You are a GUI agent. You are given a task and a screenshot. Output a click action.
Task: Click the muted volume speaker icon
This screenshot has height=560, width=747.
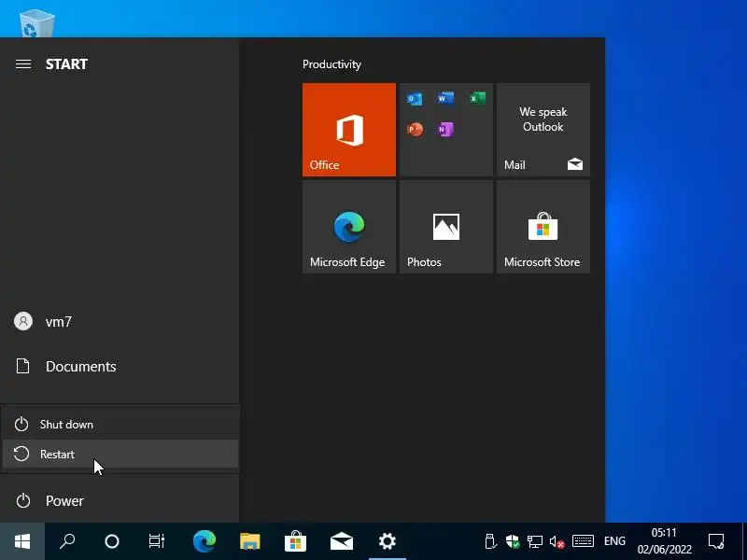(557, 541)
